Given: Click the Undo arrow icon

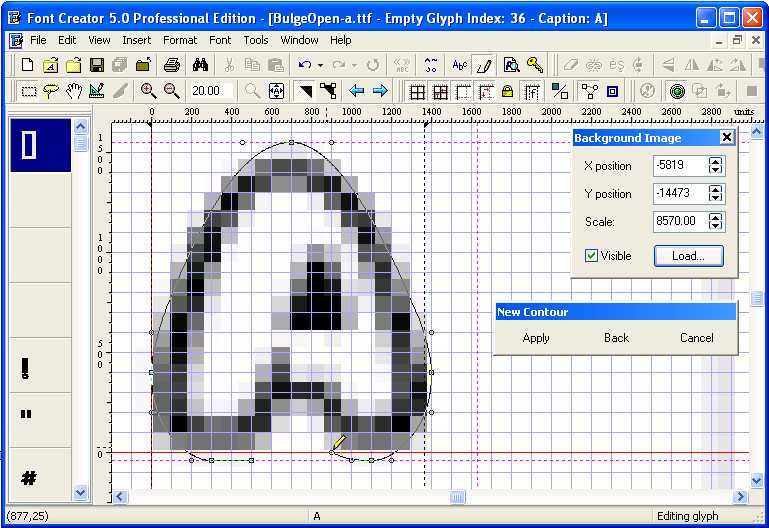Looking at the screenshot, I should pyautogui.click(x=305, y=64).
